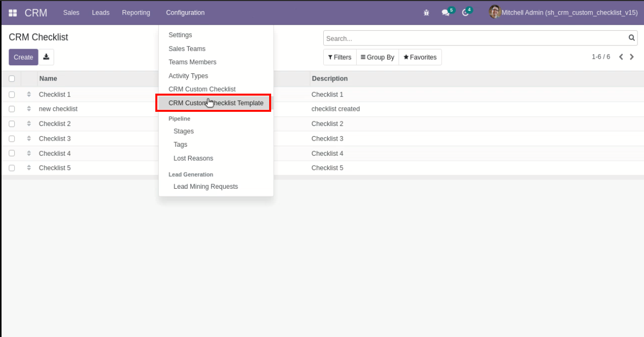Go to next page arrow
Viewport: 644px width, 337px height.
632,57
